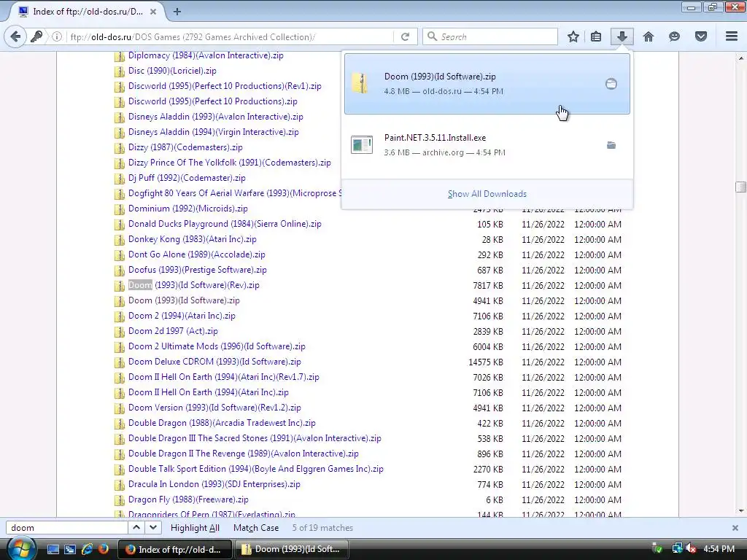
Task: Open Doom Deluxe CDROM (1993) zip link
Action: tap(214, 362)
